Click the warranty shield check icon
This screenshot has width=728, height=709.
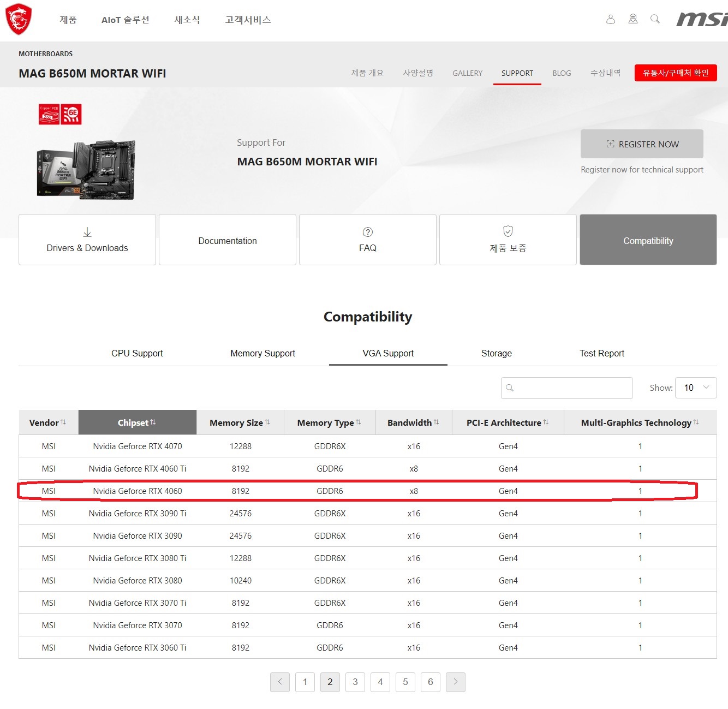[508, 231]
